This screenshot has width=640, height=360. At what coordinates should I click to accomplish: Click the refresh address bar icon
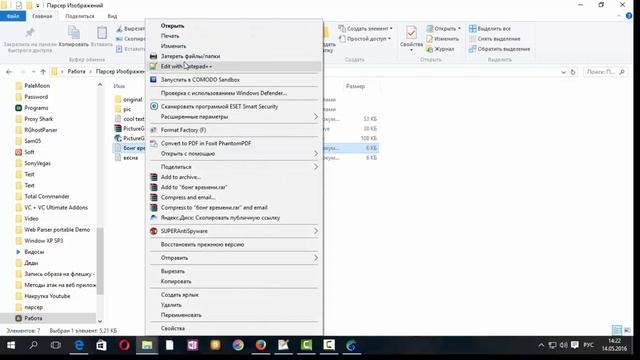coord(573,72)
